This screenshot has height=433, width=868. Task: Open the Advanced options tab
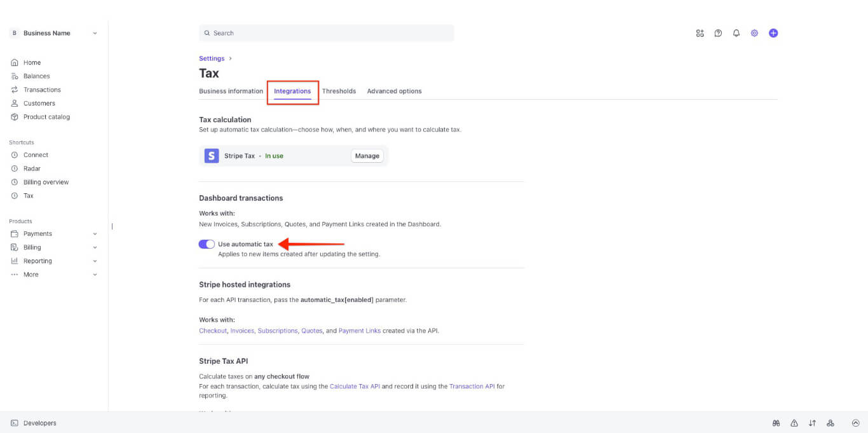click(x=394, y=91)
